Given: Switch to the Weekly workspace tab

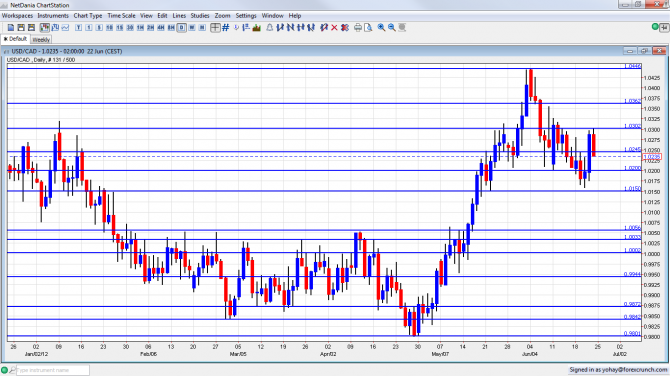Looking at the screenshot, I should tap(41, 39).
